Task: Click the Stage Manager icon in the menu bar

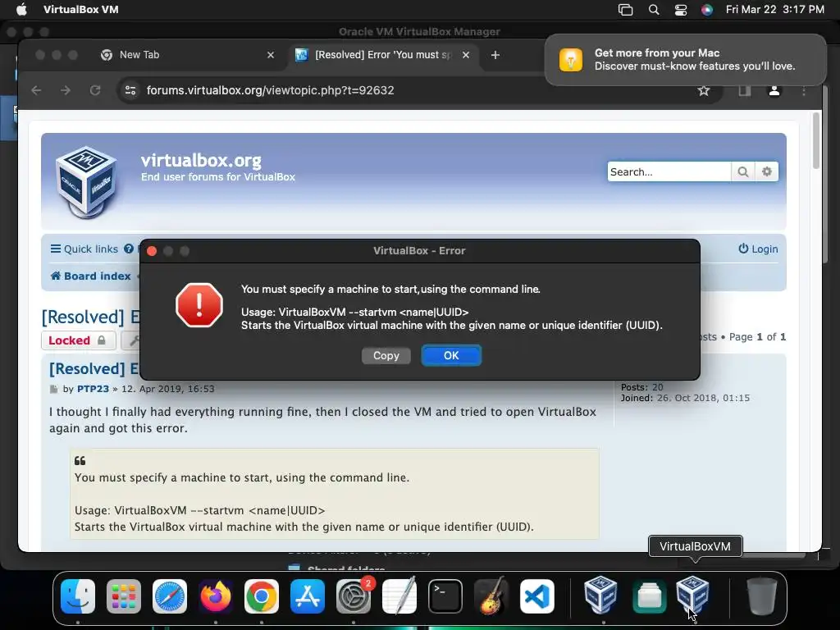Action: click(626, 9)
